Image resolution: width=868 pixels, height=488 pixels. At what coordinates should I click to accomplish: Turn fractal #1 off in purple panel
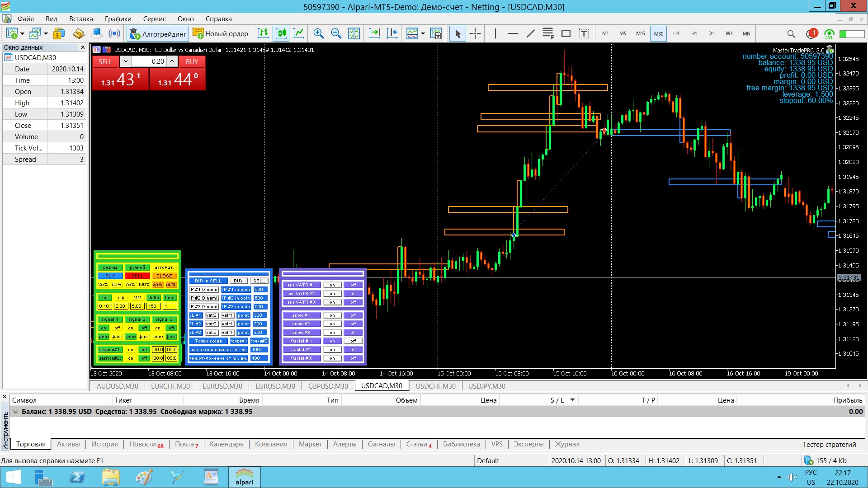coord(353,341)
